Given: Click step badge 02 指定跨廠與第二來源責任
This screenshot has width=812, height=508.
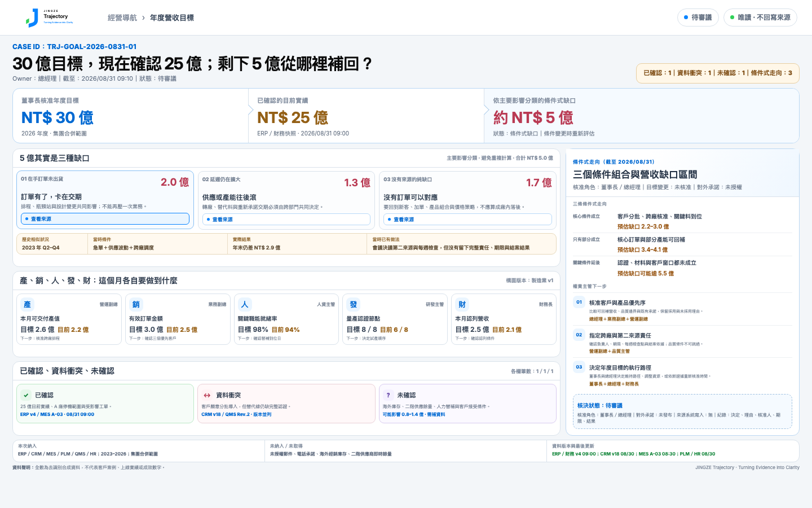Looking at the screenshot, I should coord(579,335).
